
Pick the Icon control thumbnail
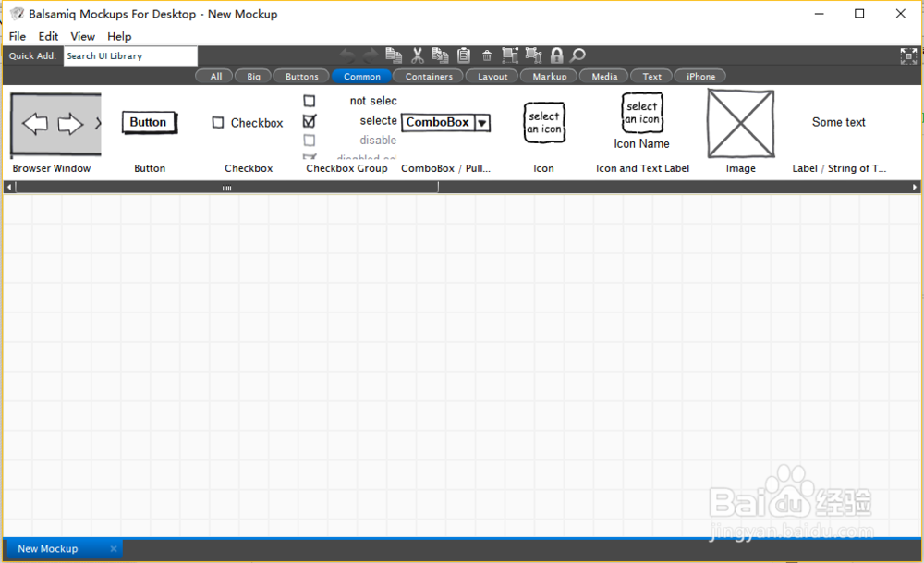click(544, 123)
